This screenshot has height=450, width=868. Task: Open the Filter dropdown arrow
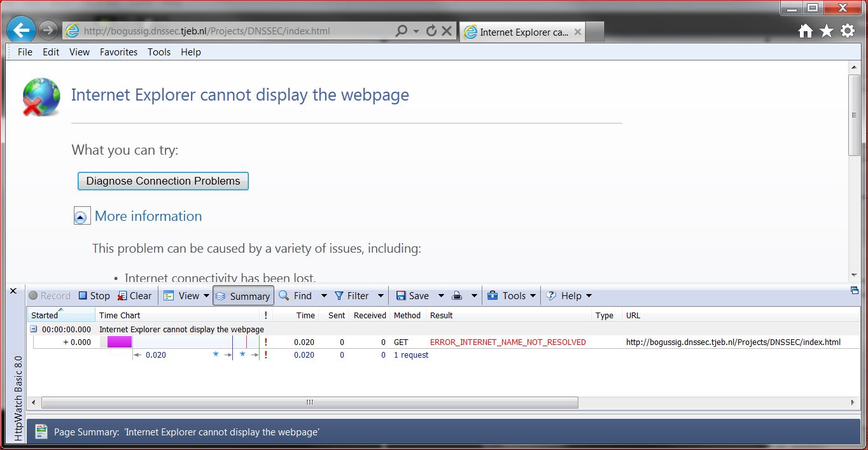(381, 296)
